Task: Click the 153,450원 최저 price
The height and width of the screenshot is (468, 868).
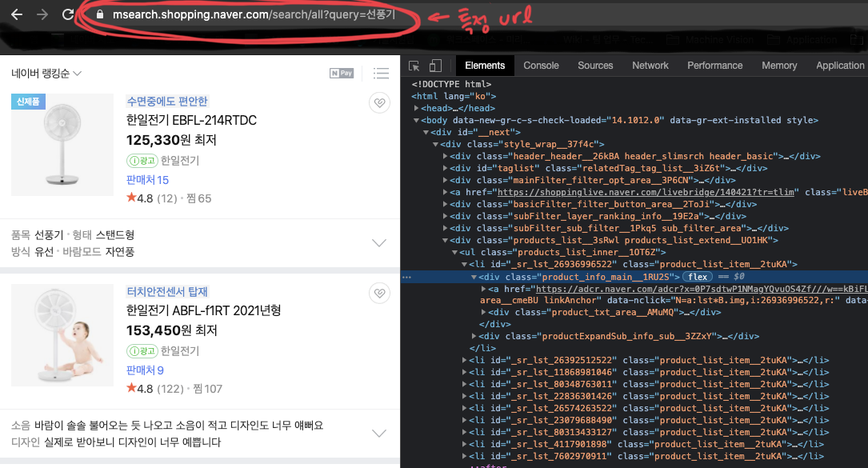Action: tap(172, 330)
